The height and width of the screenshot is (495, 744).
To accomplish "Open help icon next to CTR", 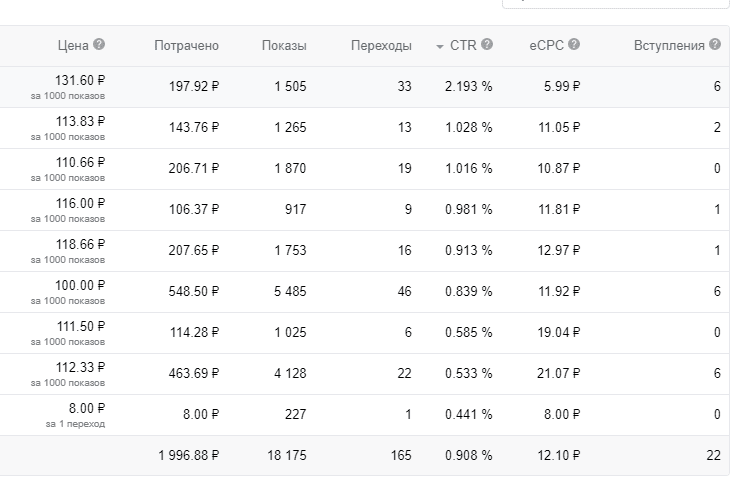I will click(x=487, y=44).
